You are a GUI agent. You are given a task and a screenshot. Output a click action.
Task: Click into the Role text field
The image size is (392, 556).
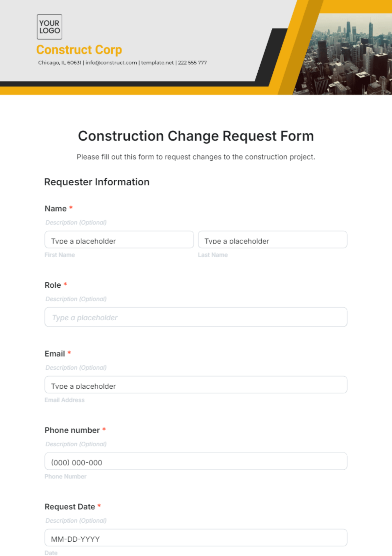196,317
